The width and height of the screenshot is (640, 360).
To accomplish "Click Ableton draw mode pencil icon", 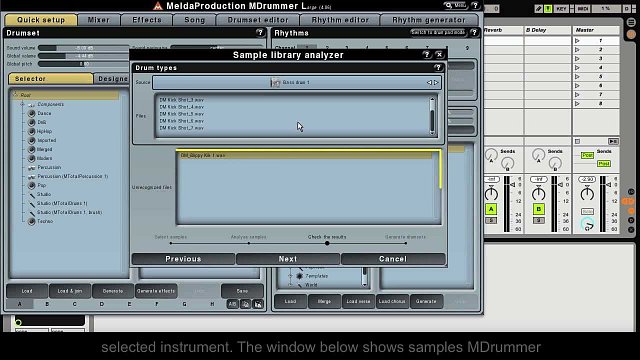I will click(x=539, y=9).
